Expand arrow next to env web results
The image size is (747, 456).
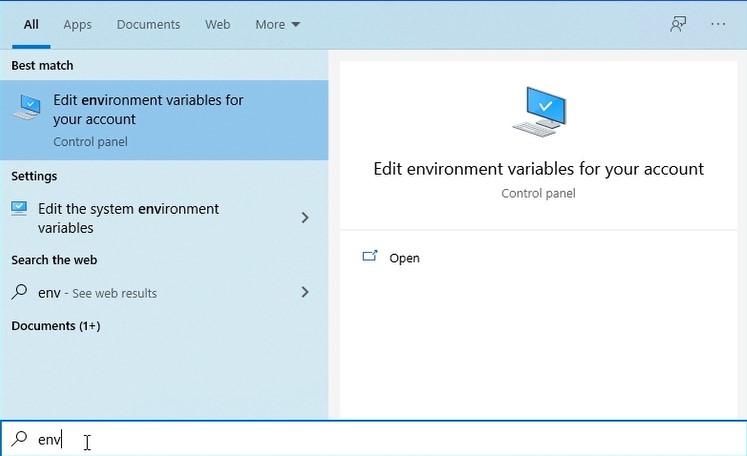click(x=305, y=292)
